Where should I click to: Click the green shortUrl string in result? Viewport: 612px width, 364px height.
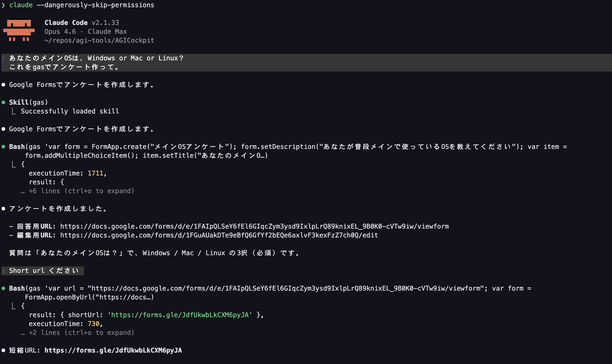(x=180, y=315)
